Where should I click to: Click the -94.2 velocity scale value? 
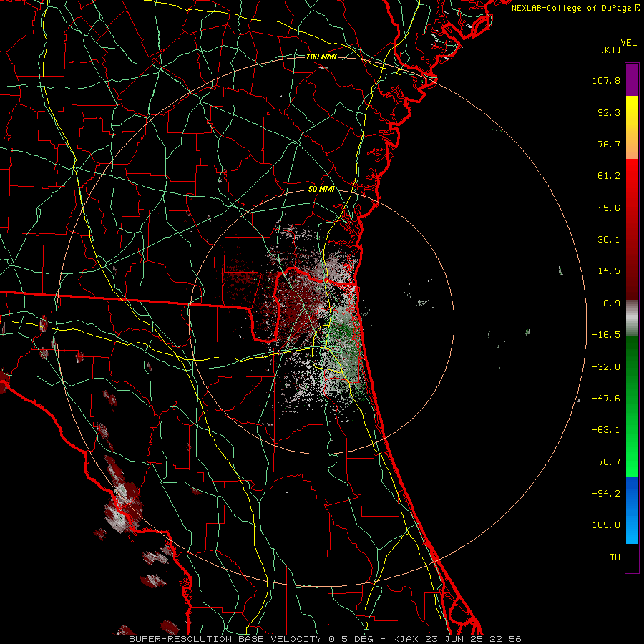(x=606, y=493)
